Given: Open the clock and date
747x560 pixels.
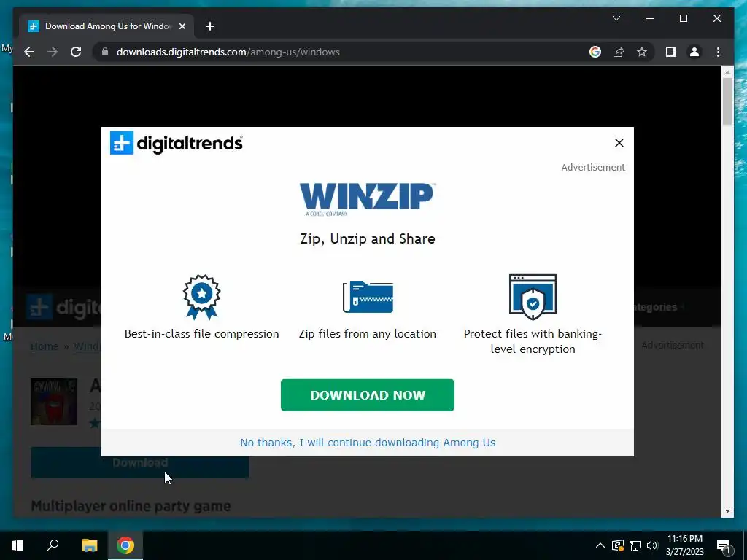Looking at the screenshot, I should (x=684, y=545).
